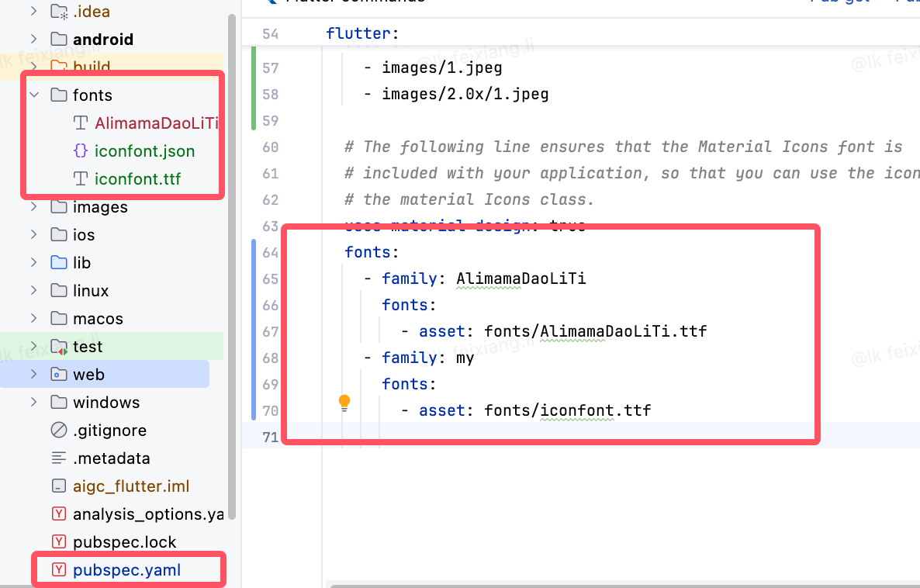Click the yellow lightbulb intention icon
The height and width of the screenshot is (588, 920).
(344, 403)
